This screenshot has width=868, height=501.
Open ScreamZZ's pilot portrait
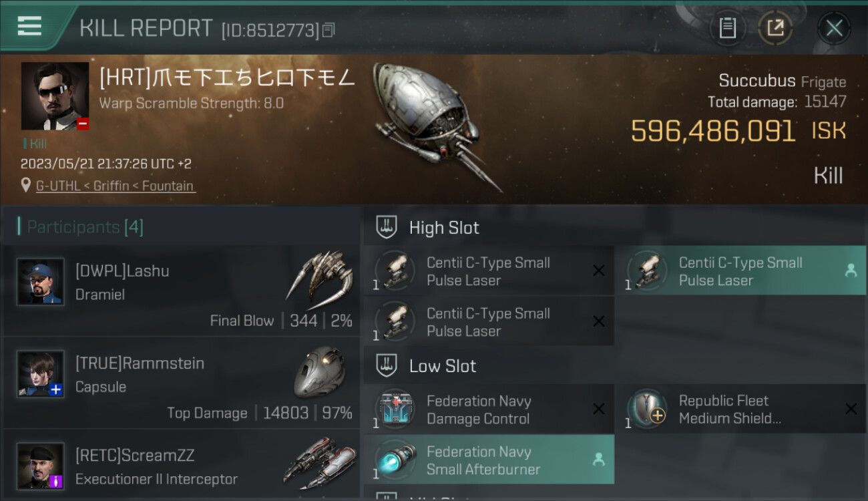tap(40, 466)
